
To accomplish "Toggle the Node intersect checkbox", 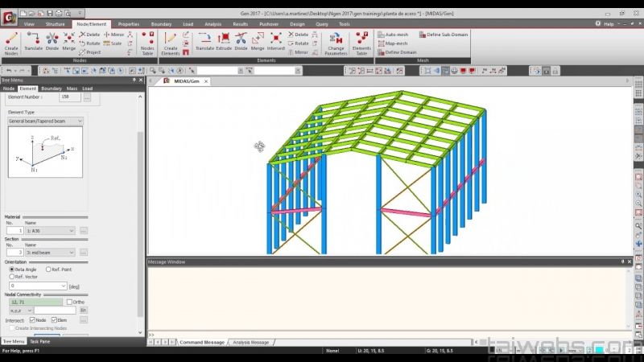I will pos(32,320).
